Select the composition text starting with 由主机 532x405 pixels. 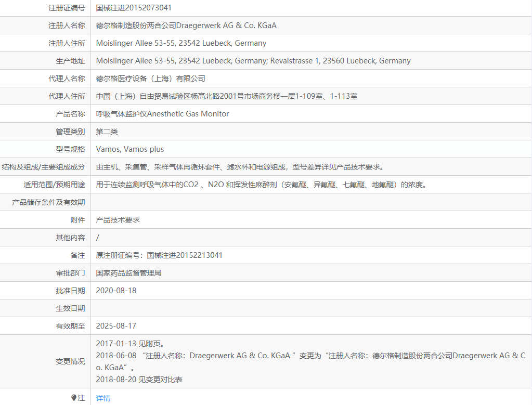click(240, 166)
